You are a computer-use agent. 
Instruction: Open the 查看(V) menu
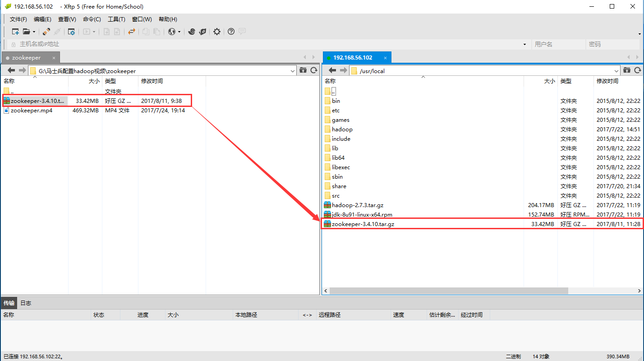coord(67,19)
